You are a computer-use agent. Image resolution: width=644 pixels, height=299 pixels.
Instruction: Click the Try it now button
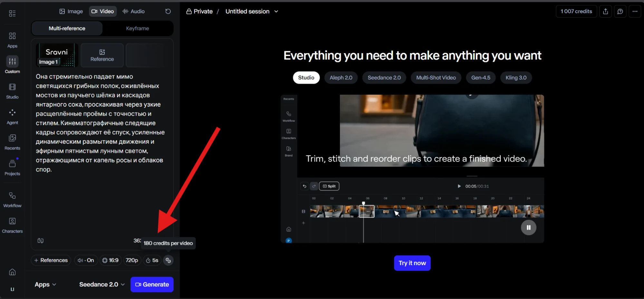click(x=412, y=263)
